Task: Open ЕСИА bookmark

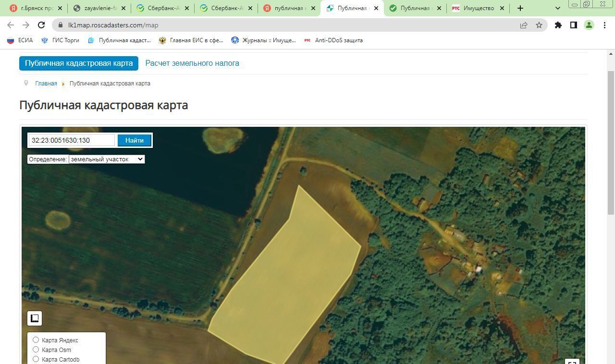Action: tap(20, 40)
